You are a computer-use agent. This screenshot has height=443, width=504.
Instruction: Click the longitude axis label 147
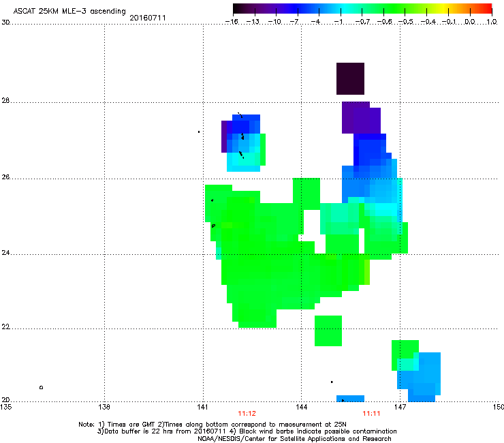[x=400, y=407]
